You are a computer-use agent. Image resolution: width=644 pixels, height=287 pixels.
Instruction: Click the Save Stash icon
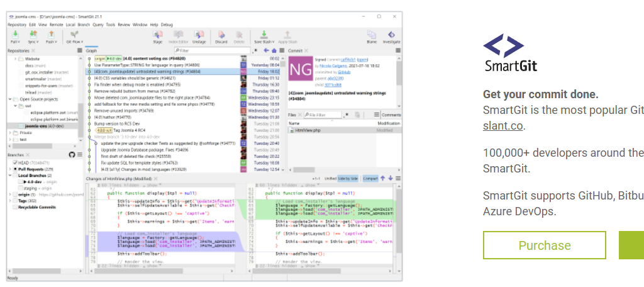click(264, 35)
